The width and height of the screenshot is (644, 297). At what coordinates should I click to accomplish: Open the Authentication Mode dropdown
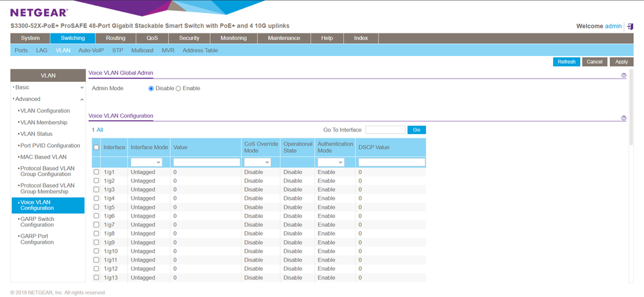pos(331,162)
